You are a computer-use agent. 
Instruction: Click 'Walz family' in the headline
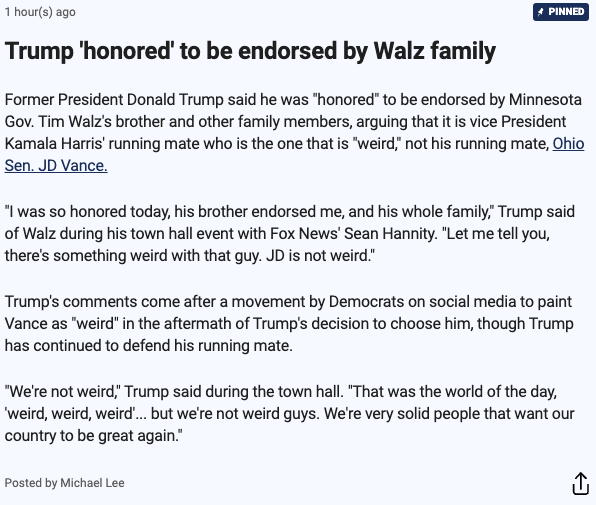(x=435, y=51)
